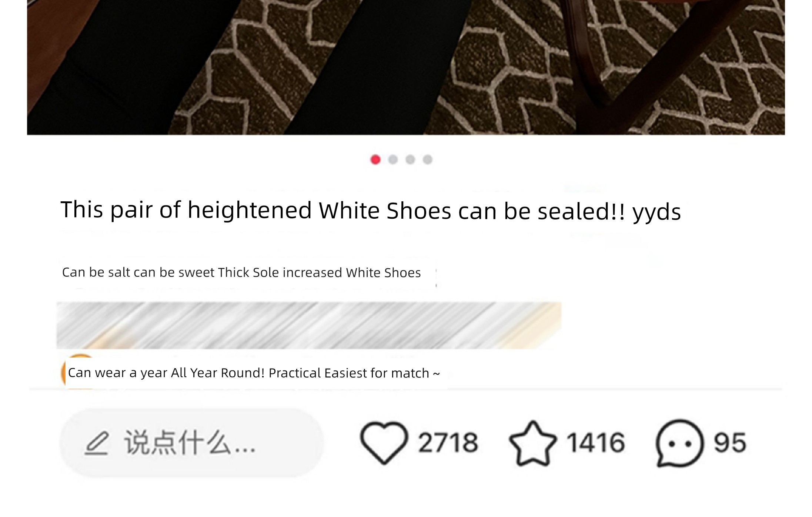This screenshot has height=517, width=812.
Task: Click the 2718 likes count
Action: pos(448,443)
